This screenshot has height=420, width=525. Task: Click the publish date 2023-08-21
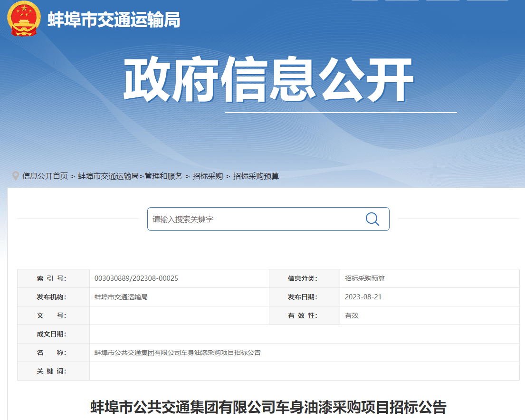(x=363, y=297)
